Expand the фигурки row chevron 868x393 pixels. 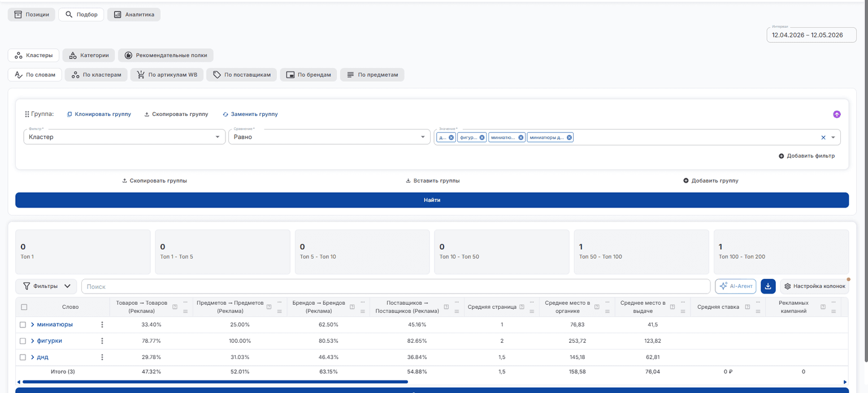33,341
